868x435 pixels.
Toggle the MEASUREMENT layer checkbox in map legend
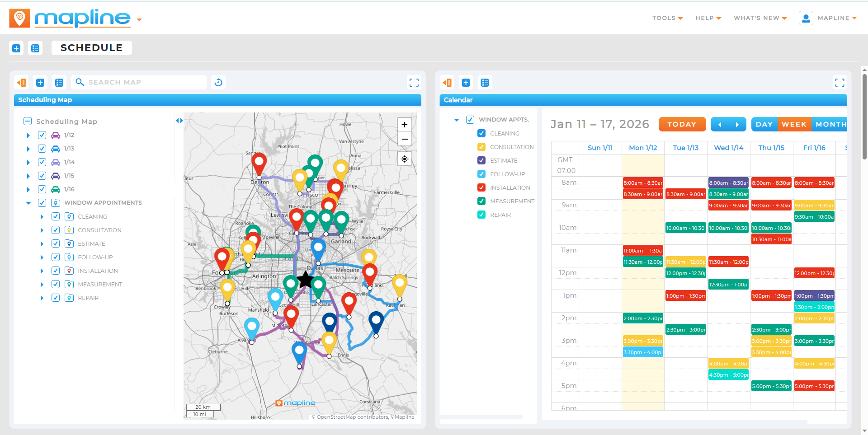coord(56,284)
